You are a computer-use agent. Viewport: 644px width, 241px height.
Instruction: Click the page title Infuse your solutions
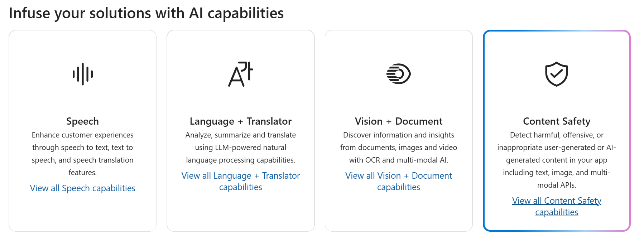(x=146, y=13)
